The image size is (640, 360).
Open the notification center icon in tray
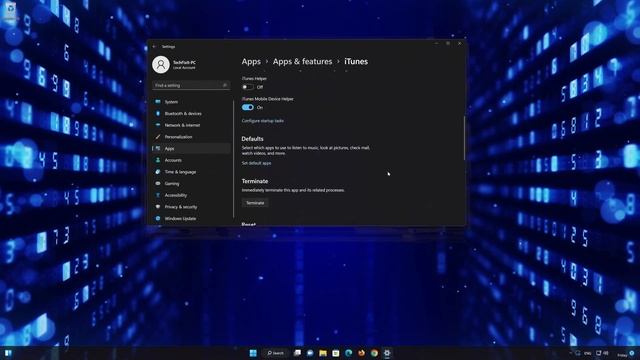[631, 353]
